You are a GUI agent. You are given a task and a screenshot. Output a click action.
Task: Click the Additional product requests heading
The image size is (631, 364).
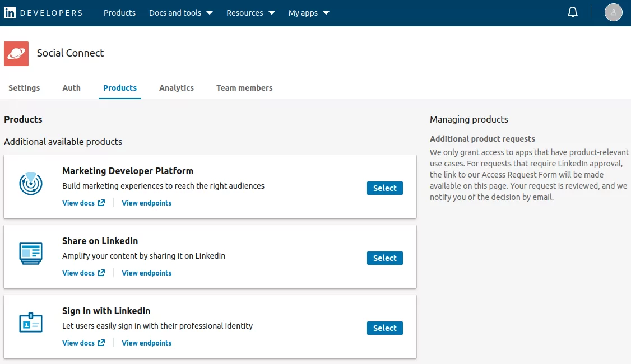pyautogui.click(x=482, y=139)
